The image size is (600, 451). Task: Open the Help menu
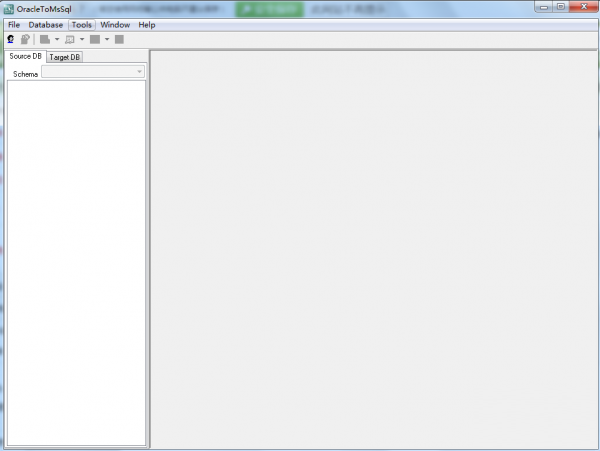(x=147, y=25)
